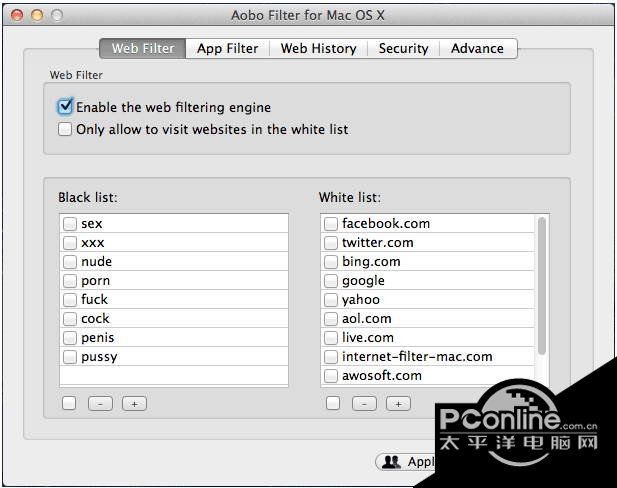Select the 'nude' black list text
The width and height of the screenshot is (617, 488).
96,261
